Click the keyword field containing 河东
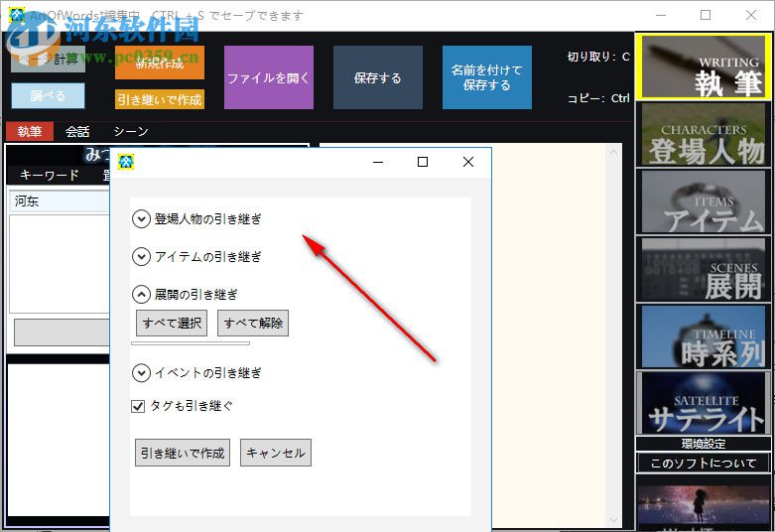775x532 pixels. click(60, 201)
